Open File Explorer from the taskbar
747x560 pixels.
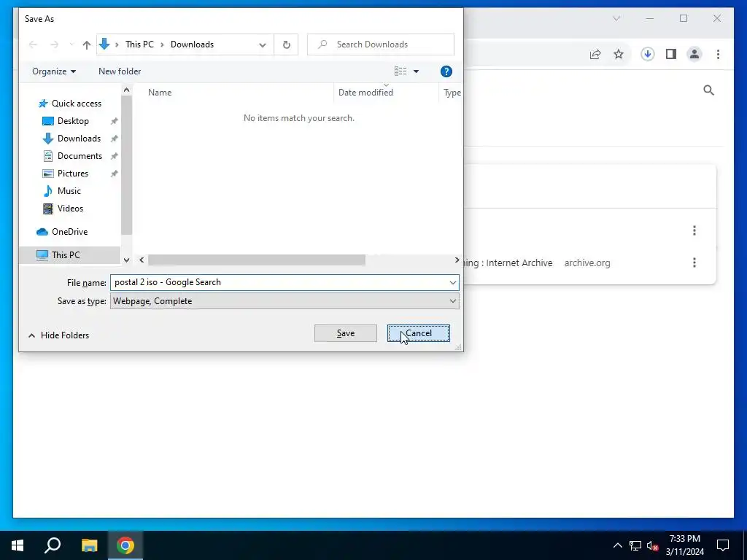coord(89,545)
